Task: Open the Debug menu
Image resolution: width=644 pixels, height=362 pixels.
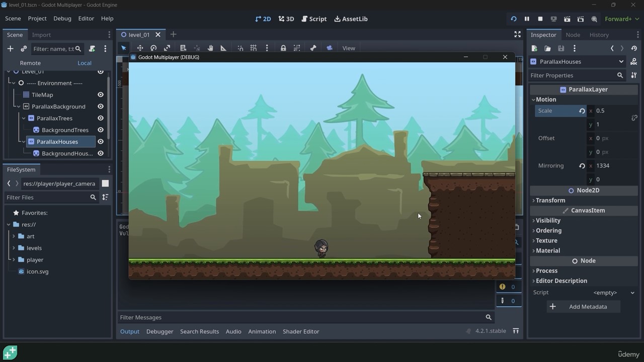Action: (x=62, y=19)
